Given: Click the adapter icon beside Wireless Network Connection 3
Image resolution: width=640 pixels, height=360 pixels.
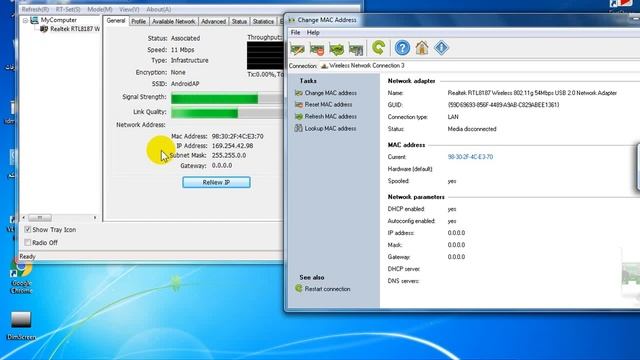Looking at the screenshot, I should [x=324, y=66].
